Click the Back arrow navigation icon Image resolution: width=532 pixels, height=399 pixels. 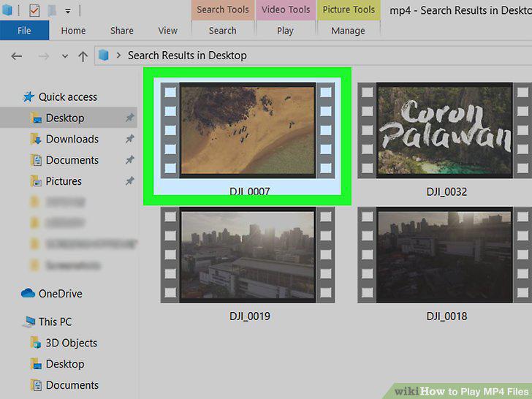click(17, 56)
